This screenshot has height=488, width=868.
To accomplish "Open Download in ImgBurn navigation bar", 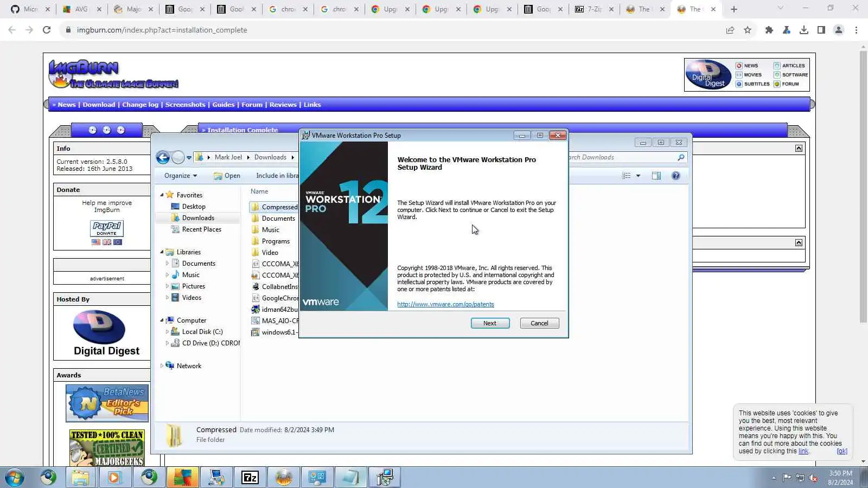I will coord(99,105).
